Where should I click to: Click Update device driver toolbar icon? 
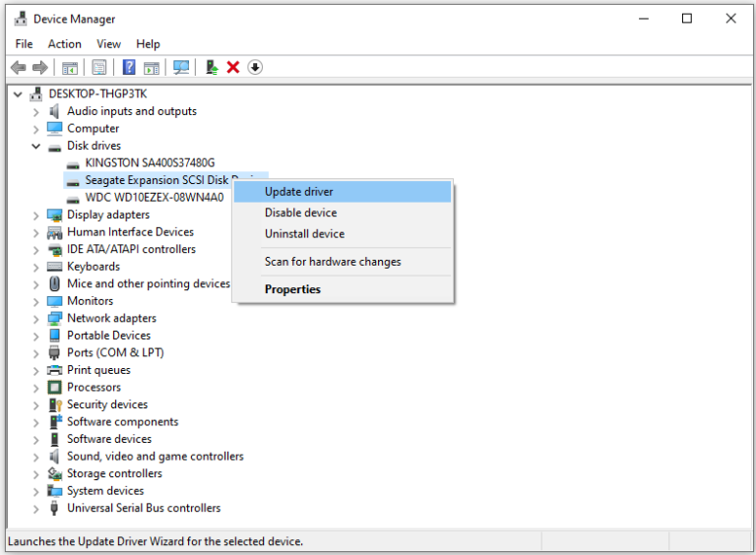212,67
